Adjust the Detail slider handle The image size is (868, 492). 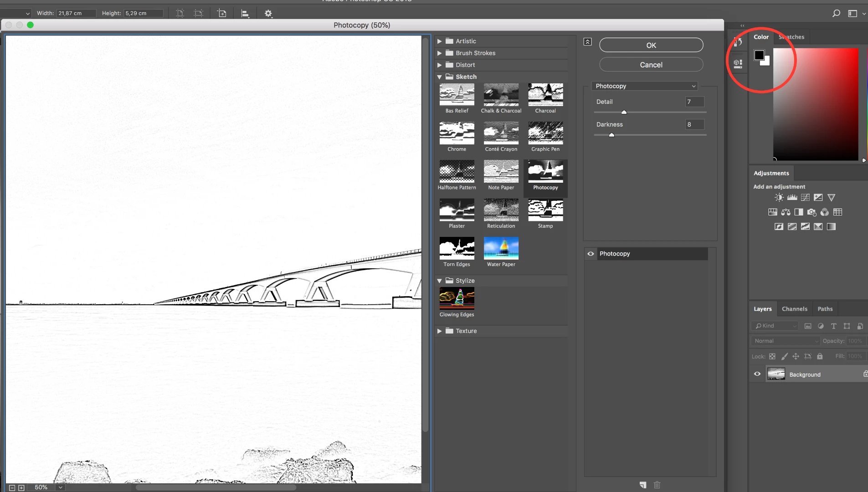click(624, 112)
